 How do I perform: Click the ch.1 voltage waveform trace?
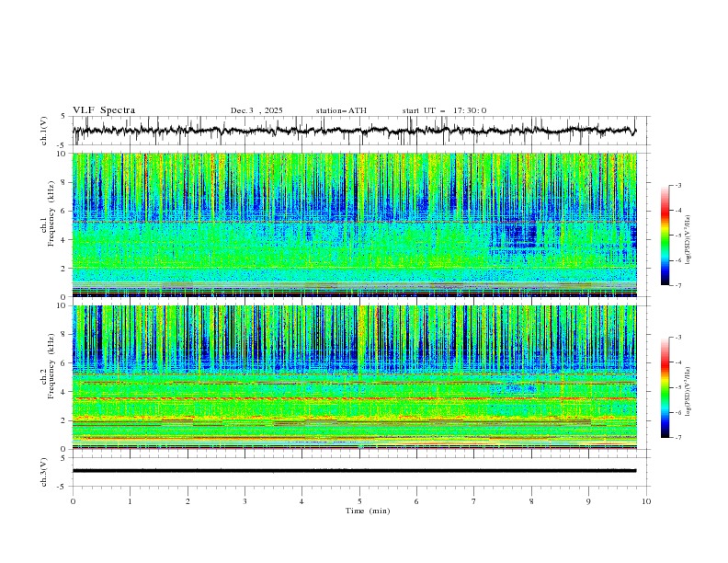point(354,131)
